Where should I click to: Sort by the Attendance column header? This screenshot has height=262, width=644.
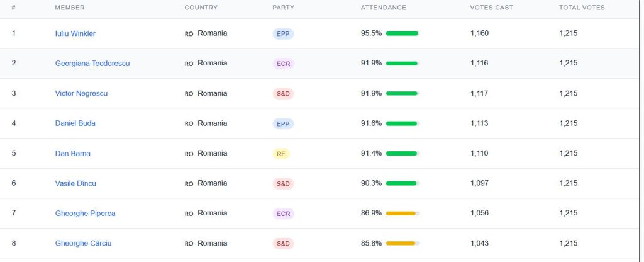(x=383, y=8)
